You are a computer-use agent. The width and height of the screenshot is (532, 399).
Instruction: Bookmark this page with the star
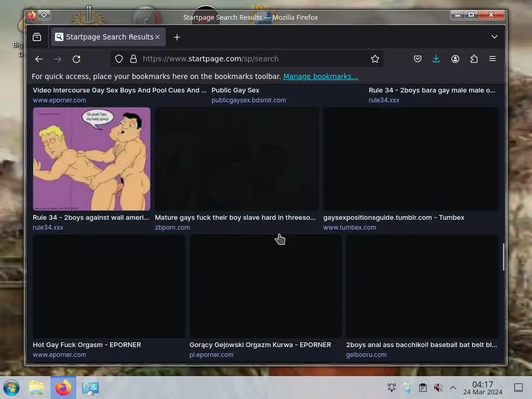[375, 59]
